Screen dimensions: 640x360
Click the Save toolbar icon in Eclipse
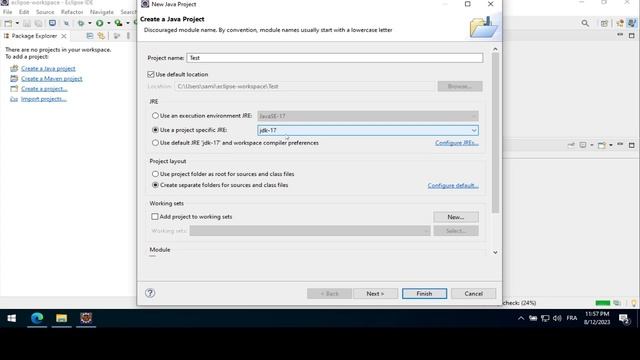[27, 23]
